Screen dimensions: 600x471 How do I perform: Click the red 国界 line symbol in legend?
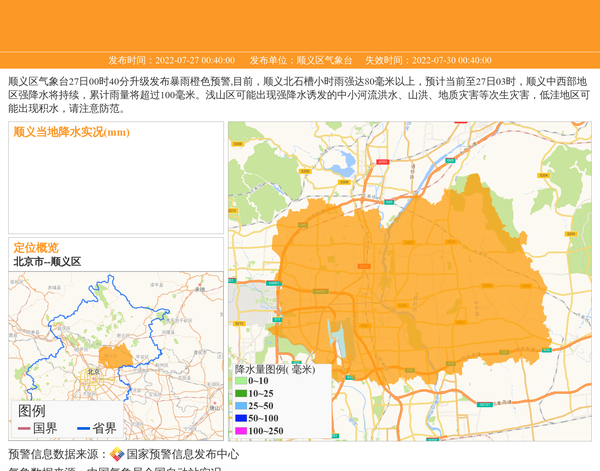[x=24, y=429]
